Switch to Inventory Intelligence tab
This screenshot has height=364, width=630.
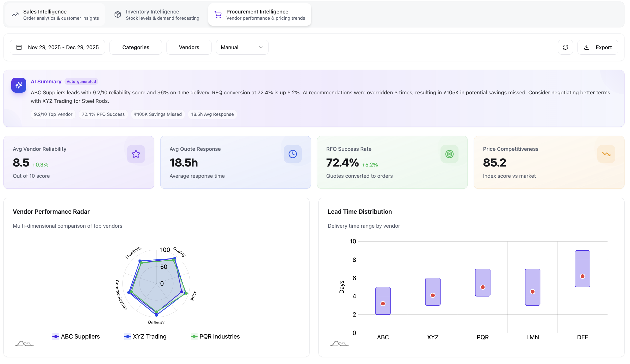(157, 15)
